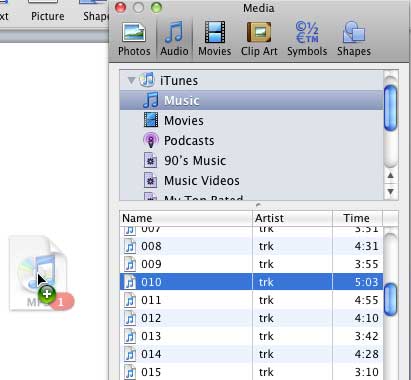Select track 012 in the list
The image size is (411, 380).
tap(251, 318)
